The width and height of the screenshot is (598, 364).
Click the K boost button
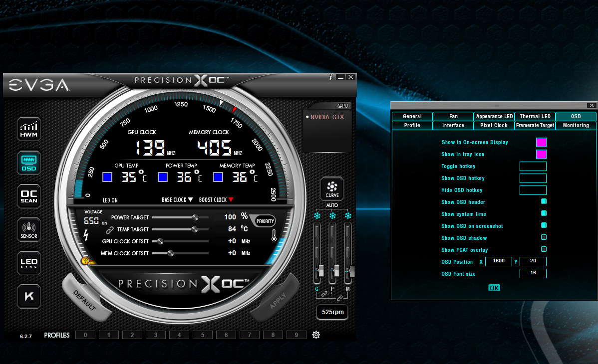click(28, 296)
